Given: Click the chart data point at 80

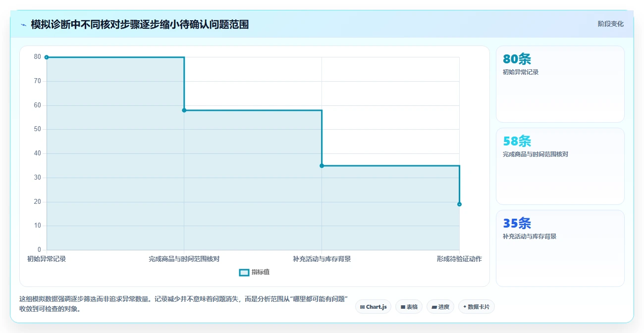Looking at the screenshot, I should (x=47, y=57).
